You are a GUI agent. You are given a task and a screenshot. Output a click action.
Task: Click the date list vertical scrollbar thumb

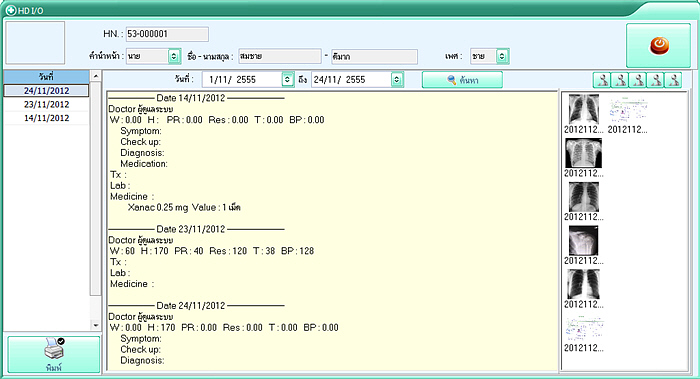[96, 188]
